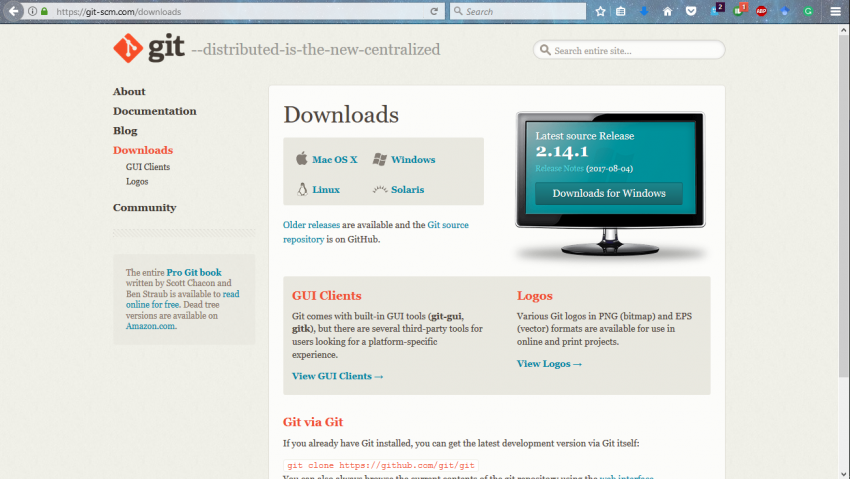This screenshot has width=850, height=479.
Task: Click the Adblock Plus ABP icon
Action: tap(761, 11)
